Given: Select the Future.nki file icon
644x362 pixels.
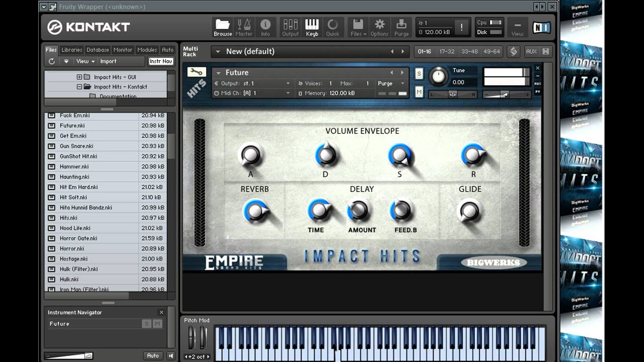Looking at the screenshot, I should [x=51, y=126].
